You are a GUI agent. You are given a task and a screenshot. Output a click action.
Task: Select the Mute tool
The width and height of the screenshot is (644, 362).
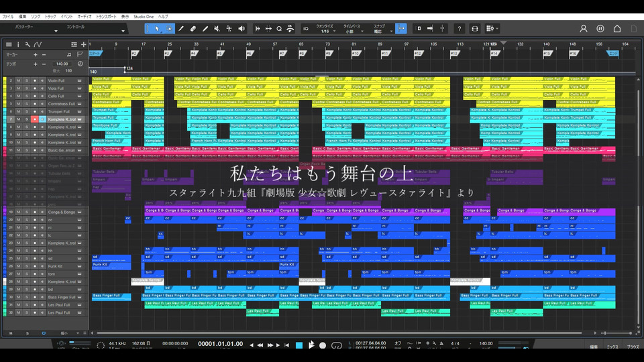pyautogui.click(x=217, y=28)
